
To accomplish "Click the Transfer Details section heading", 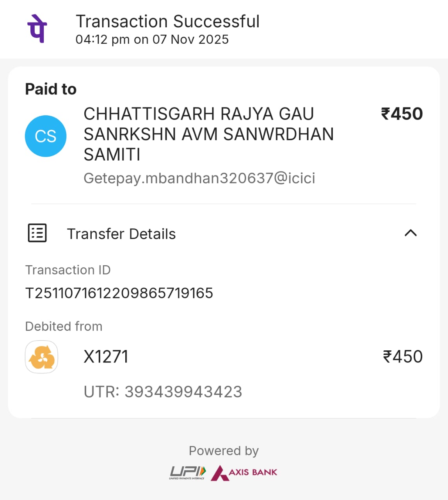I will 121,234.
